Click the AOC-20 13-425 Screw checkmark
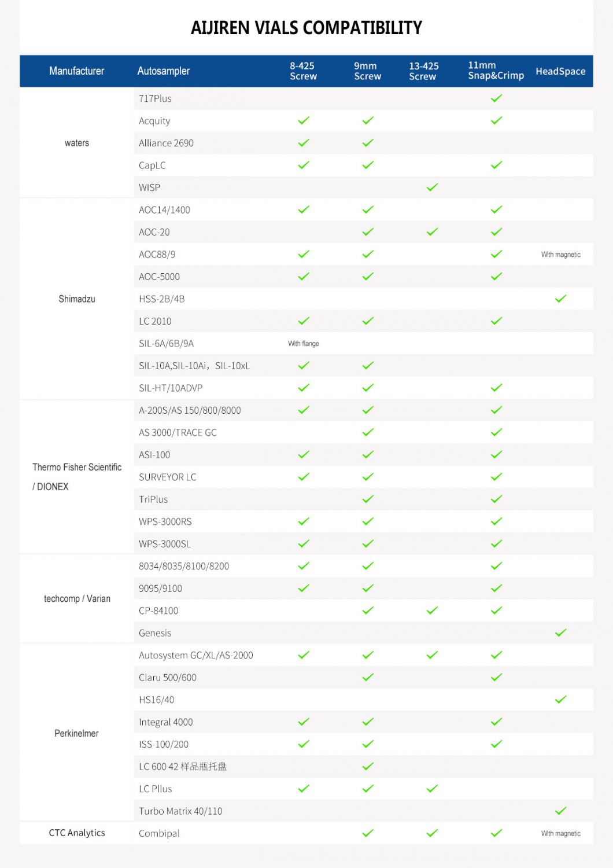The width and height of the screenshot is (613, 868). (432, 232)
